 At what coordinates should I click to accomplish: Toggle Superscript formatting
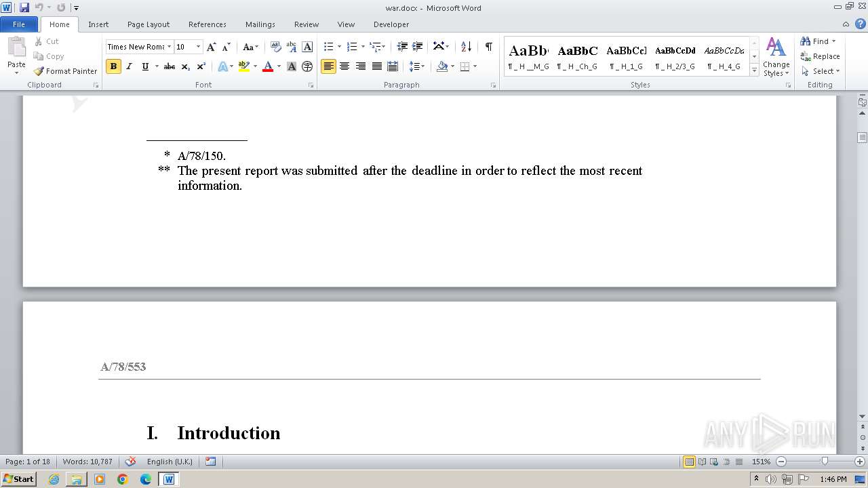(201, 66)
